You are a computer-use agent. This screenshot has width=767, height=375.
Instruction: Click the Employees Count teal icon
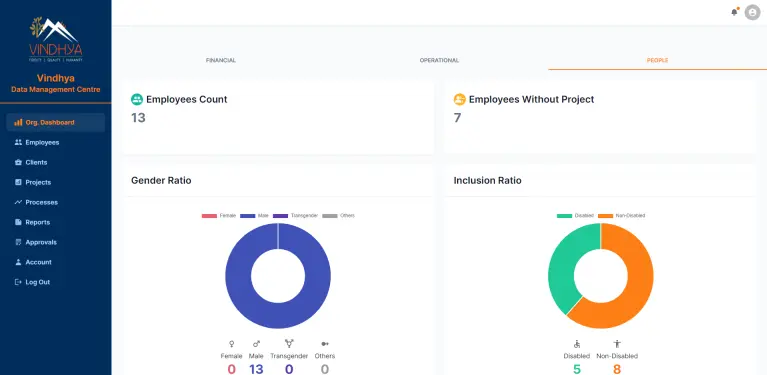pos(137,99)
